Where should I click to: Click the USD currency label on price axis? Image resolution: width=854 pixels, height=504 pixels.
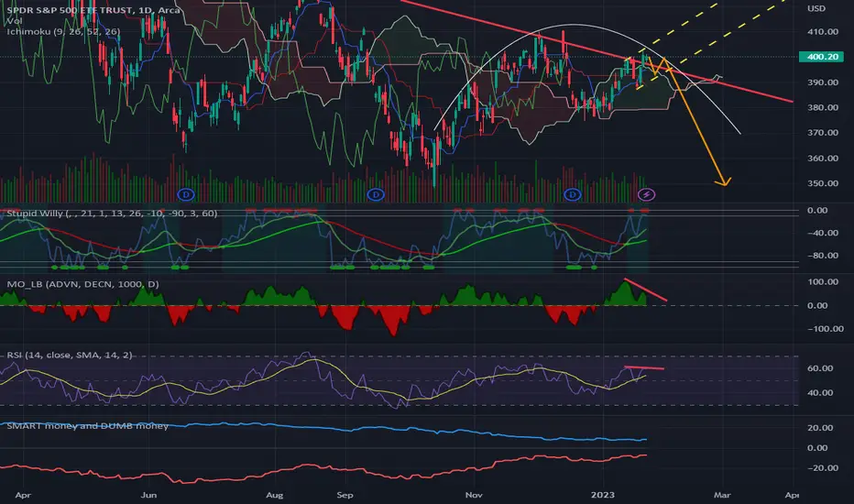tap(816, 8)
